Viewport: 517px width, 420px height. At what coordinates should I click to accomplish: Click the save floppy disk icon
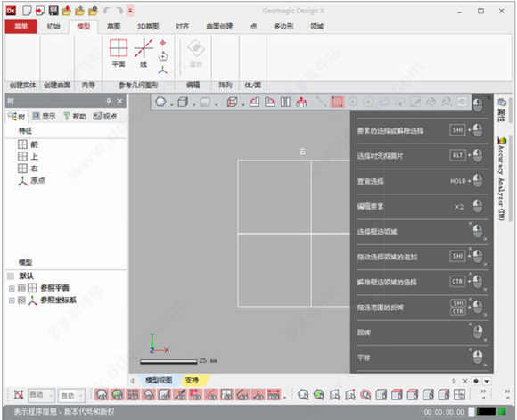(53, 11)
